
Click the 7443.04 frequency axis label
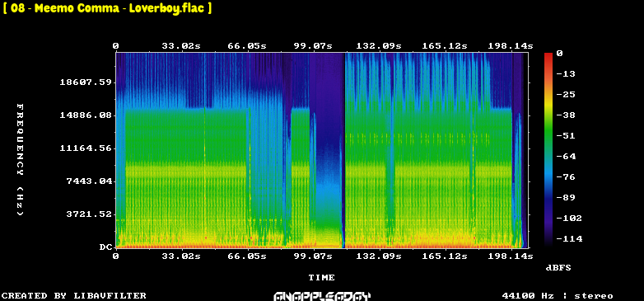(89, 181)
